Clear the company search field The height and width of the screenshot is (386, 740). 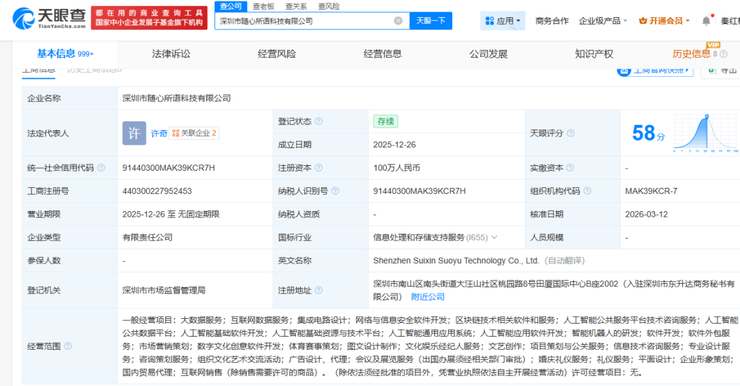398,21
